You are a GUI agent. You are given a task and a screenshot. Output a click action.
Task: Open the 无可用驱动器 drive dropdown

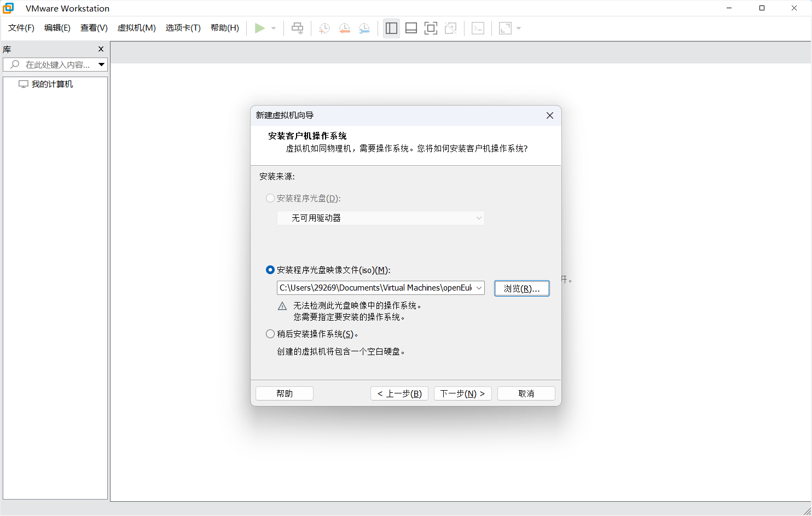380,218
